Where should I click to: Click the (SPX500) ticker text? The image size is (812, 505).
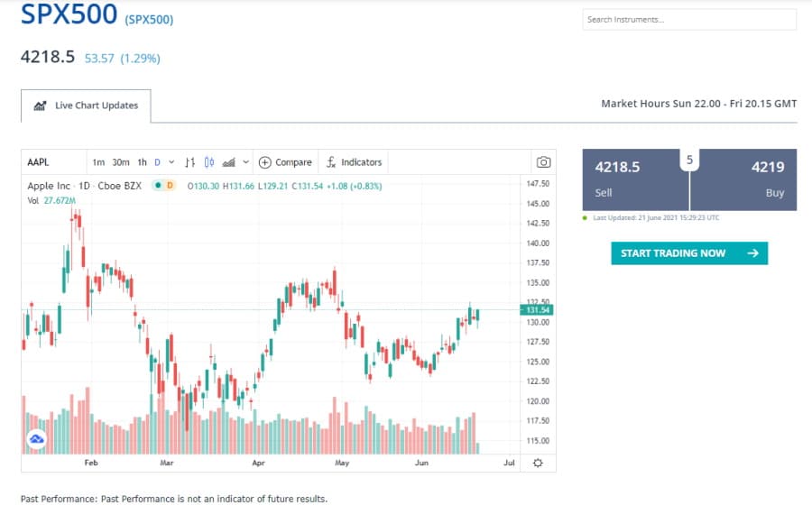pyautogui.click(x=149, y=20)
